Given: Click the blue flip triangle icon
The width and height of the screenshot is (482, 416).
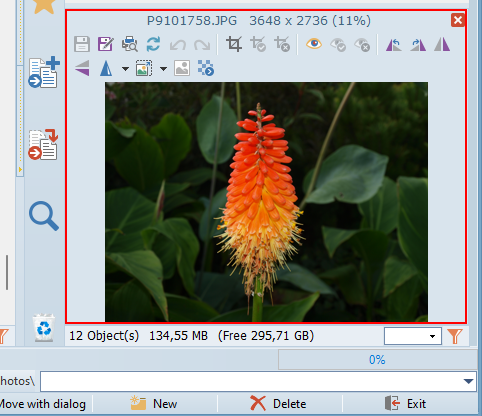Looking at the screenshot, I should [x=106, y=69].
